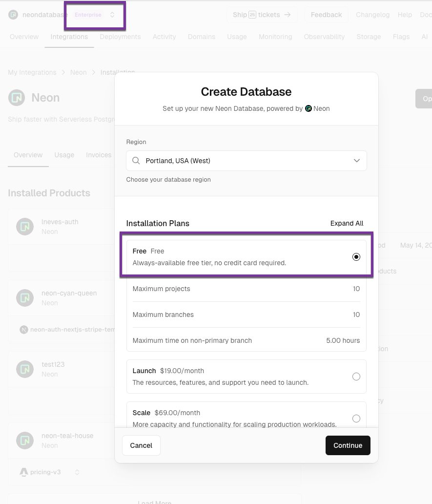The image size is (432, 504).
Task: Click the 5.00 hours value
Action: [x=343, y=340]
